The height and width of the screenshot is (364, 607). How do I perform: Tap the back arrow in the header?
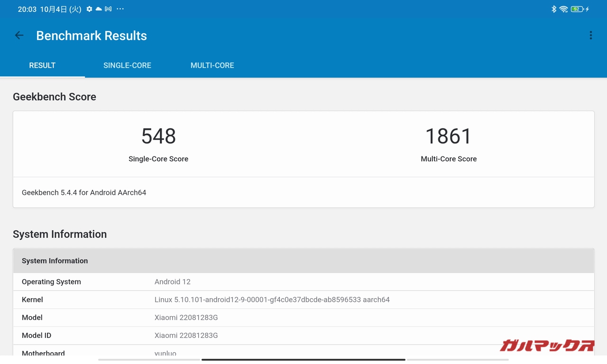[19, 36]
